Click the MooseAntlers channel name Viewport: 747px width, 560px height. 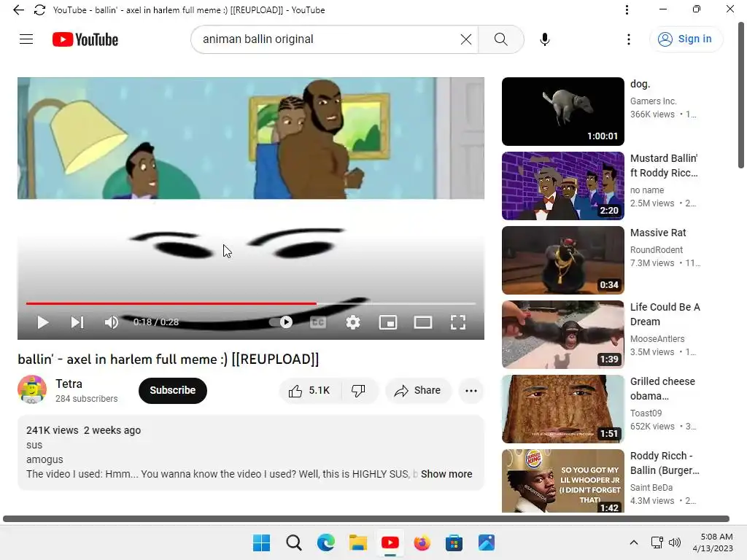657,338
